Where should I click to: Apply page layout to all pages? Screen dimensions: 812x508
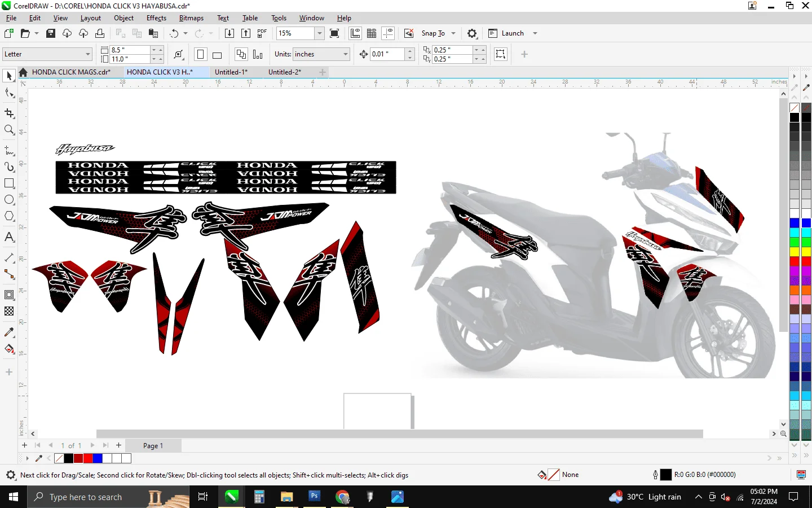coord(241,54)
